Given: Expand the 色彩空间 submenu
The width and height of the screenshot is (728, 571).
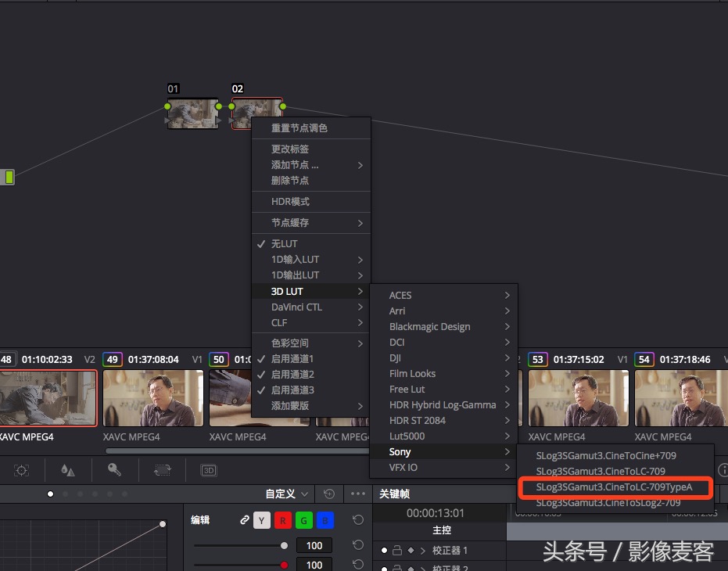Looking at the screenshot, I should [x=310, y=343].
